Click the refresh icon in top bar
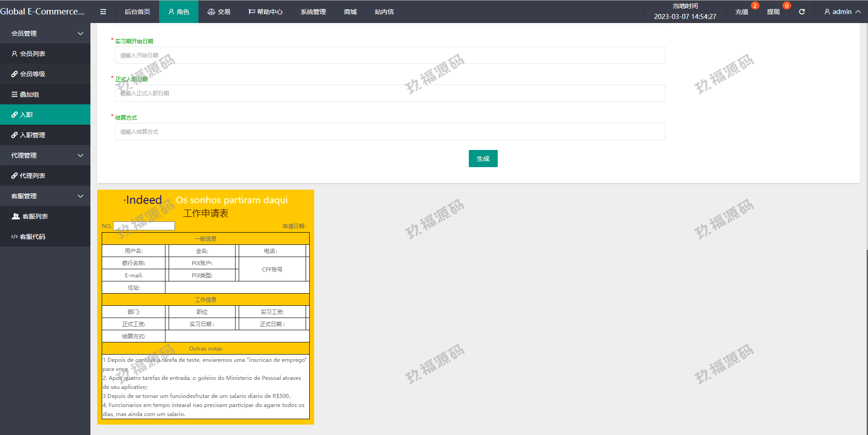 click(802, 12)
